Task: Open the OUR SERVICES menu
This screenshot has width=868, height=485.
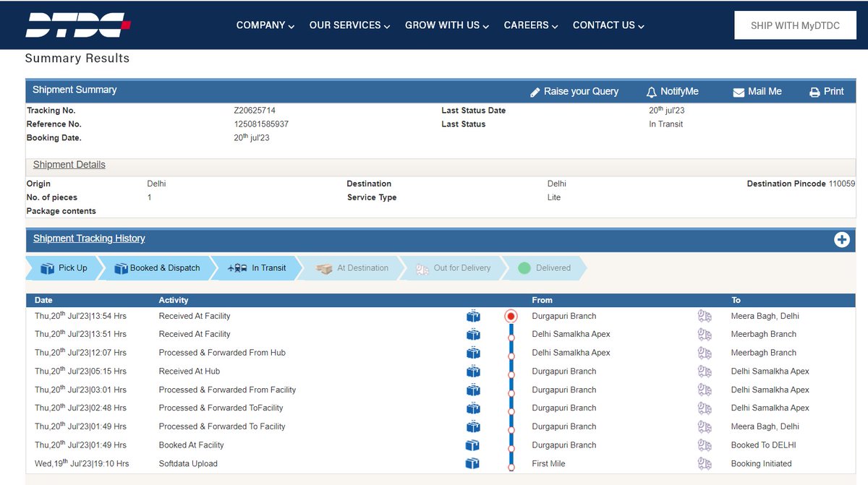Action: (350, 25)
